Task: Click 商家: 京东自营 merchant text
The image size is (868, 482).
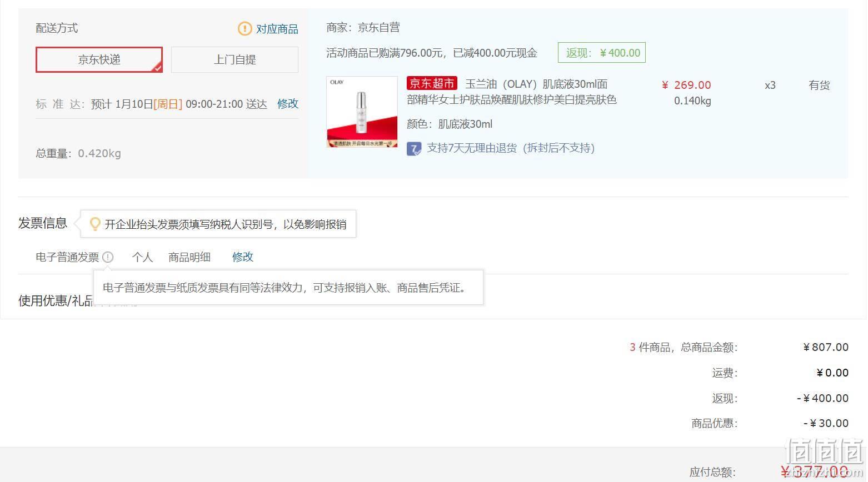Action: click(x=363, y=27)
